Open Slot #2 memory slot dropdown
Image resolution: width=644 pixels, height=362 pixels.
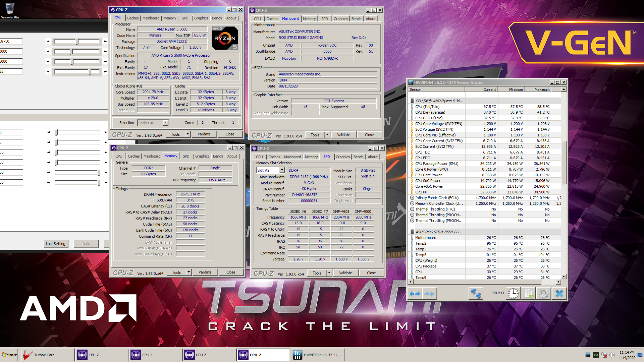click(x=282, y=170)
